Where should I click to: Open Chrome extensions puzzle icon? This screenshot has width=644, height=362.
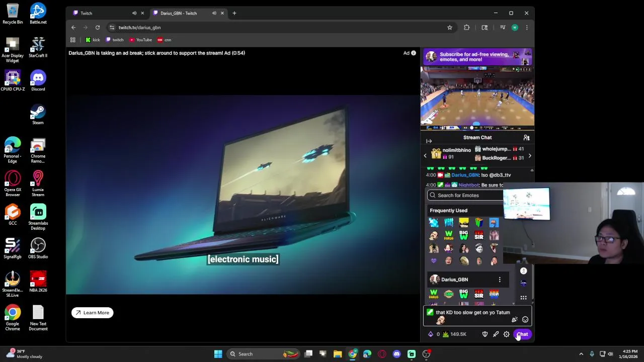coord(467,28)
